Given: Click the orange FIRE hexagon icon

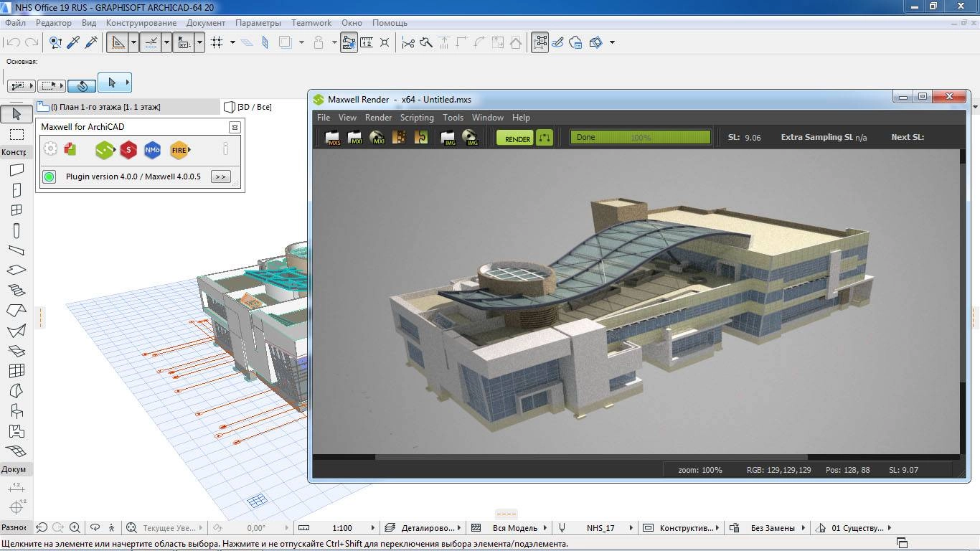Looking at the screenshot, I should [179, 150].
